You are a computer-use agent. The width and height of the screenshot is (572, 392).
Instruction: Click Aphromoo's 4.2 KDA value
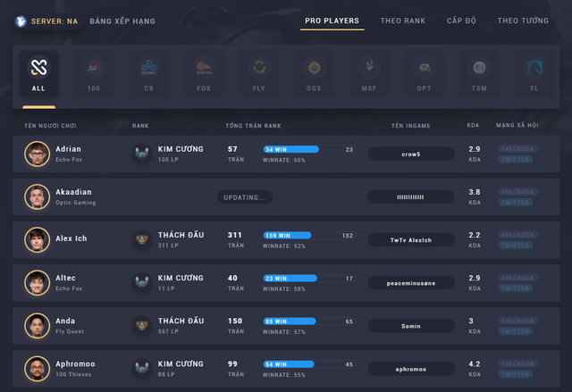(x=475, y=364)
